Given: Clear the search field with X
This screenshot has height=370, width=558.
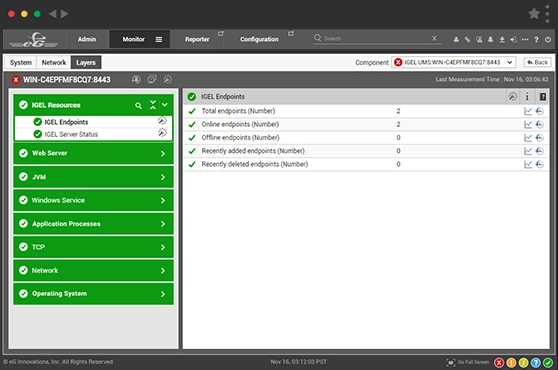Looking at the screenshot, I should pos(434,38).
